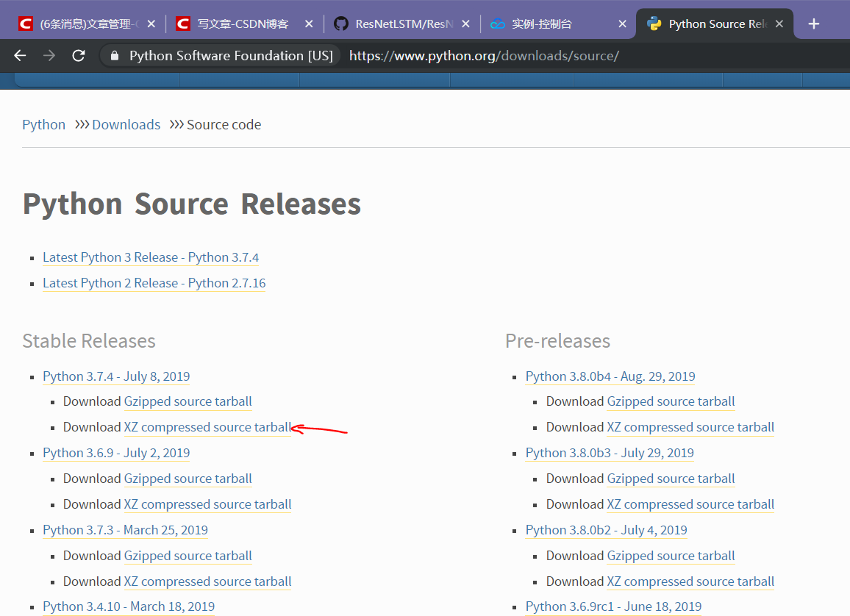Open the Downloads breadcrumb link
850x616 pixels.
[x=126, y=125]
